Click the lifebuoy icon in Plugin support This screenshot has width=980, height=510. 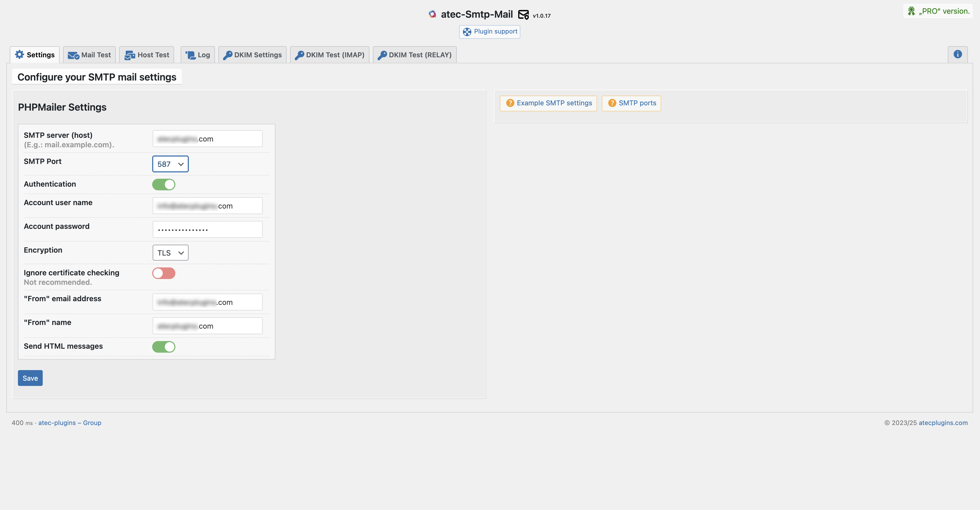(x=467, y=32)
